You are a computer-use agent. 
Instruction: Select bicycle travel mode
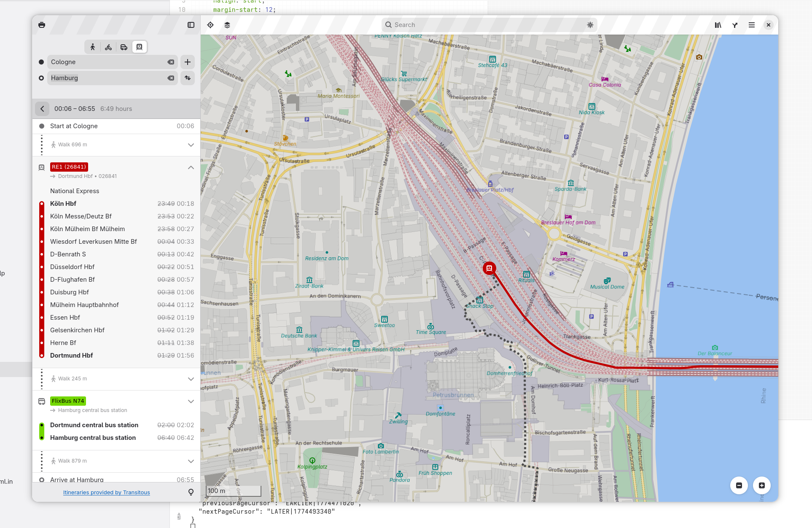pyautogui.click(x=108, y=47)
